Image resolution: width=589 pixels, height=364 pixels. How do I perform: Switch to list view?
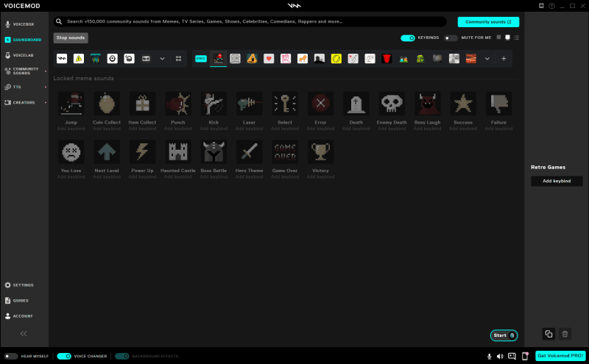517,38
